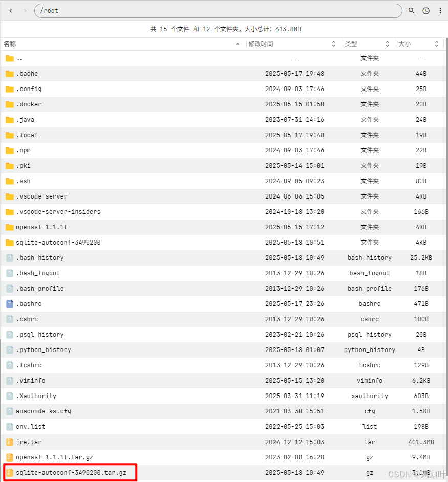448x482 pixels.
Task: Click the anaconda-ks.cfg file icon
Action: pos(9,411)
